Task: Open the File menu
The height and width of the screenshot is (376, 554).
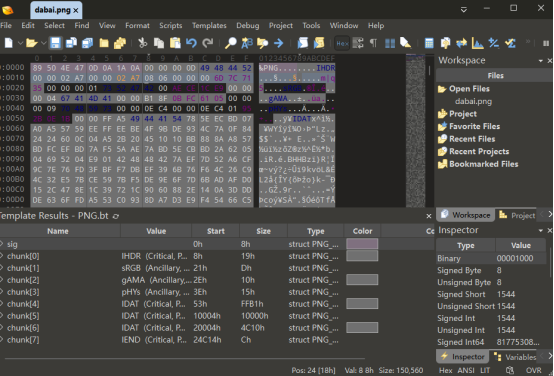Action: (x=6, y=25)
